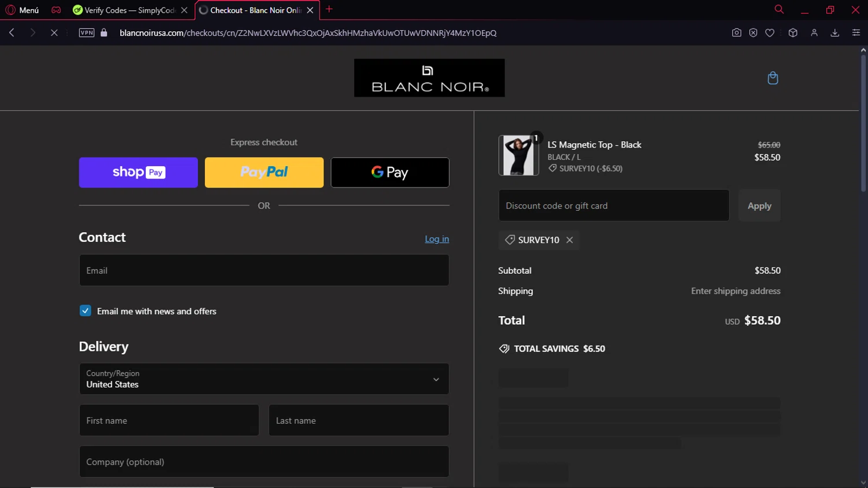Screen dimensions: 868x488
Task: Close the Verify Codes tab
Action: pos(184,10)
